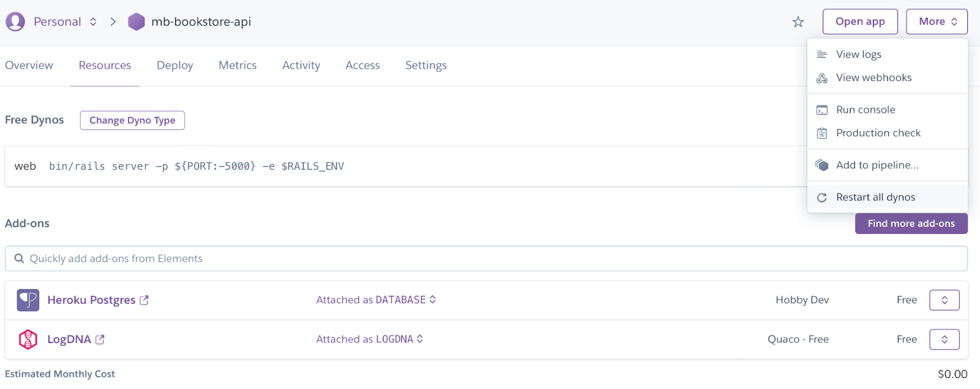Image resolution: width=980 pixels, height=389 pixels.
Task: Click the Production check clipboard icon
Action: (x=822, y=133)
